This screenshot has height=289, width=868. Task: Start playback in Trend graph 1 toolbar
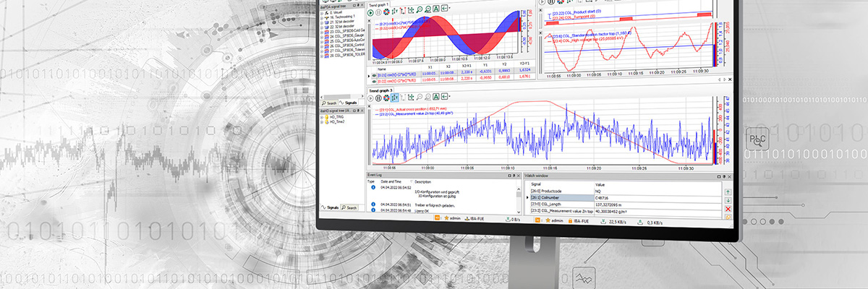pos(370,12)
